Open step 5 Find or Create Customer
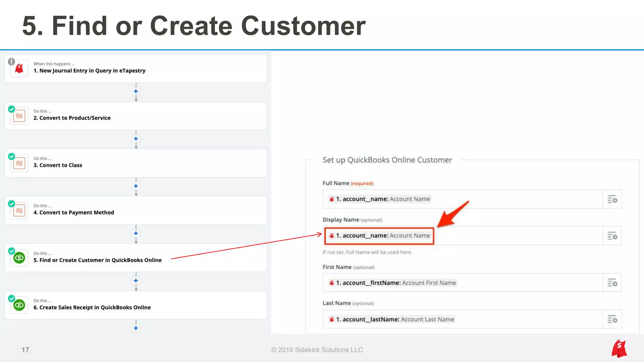The image size is (644, 362). click(x=136, y=258)
